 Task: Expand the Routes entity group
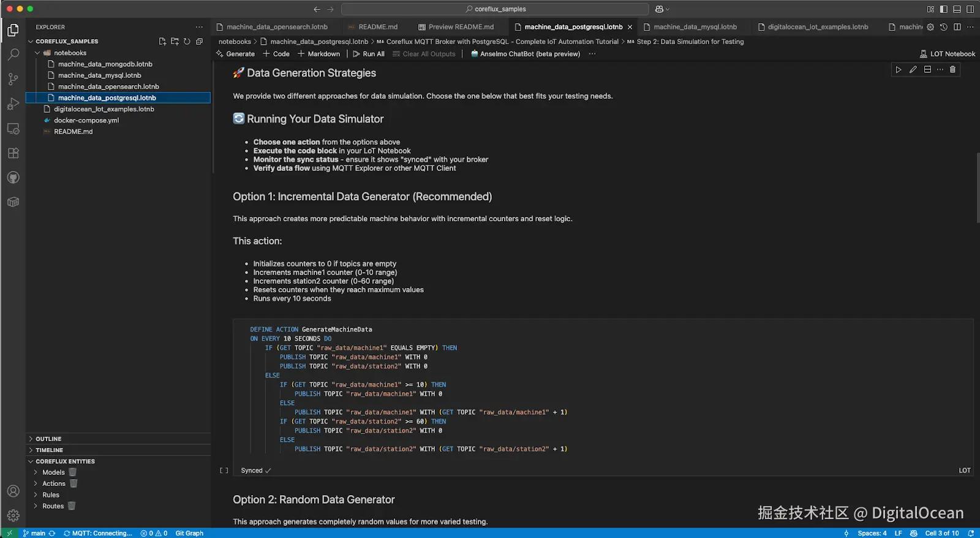[x=36, y=506]
